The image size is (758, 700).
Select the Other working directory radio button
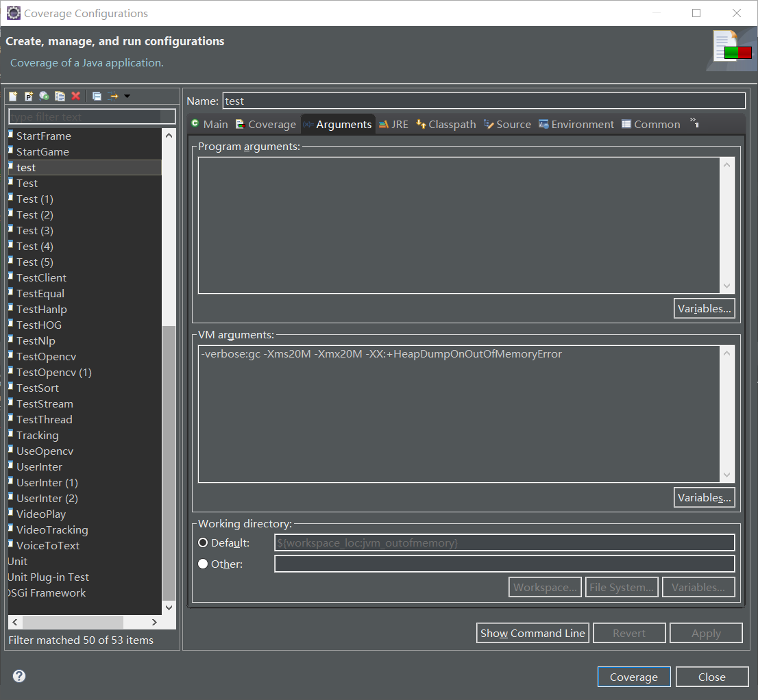point(203,564)
